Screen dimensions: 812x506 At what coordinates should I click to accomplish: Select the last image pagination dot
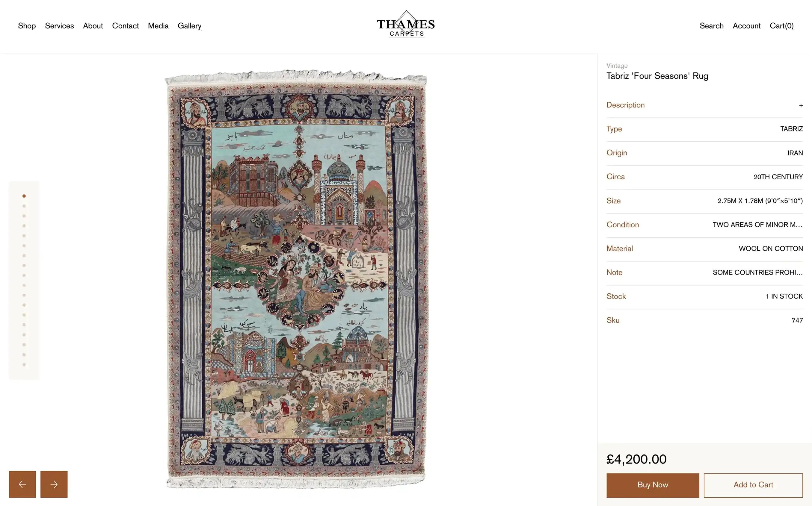tap(24, 365)
